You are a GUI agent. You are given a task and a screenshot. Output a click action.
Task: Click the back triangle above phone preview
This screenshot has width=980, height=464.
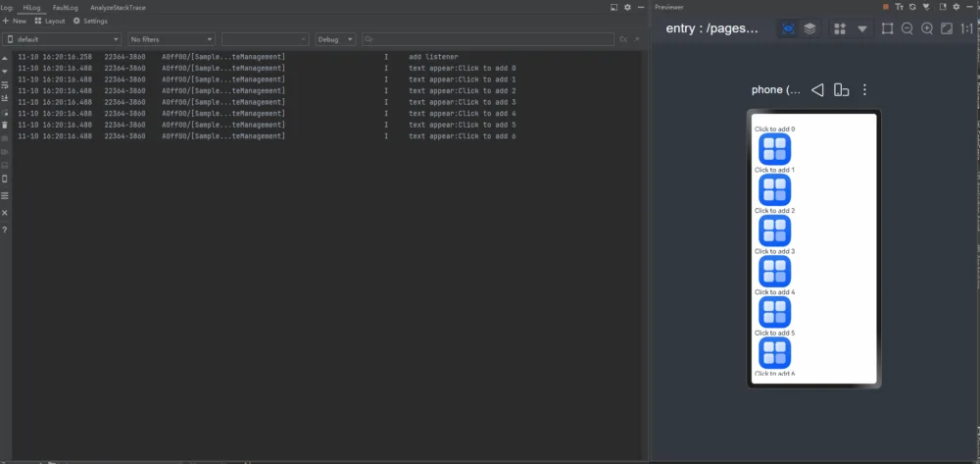click(817, 90)
